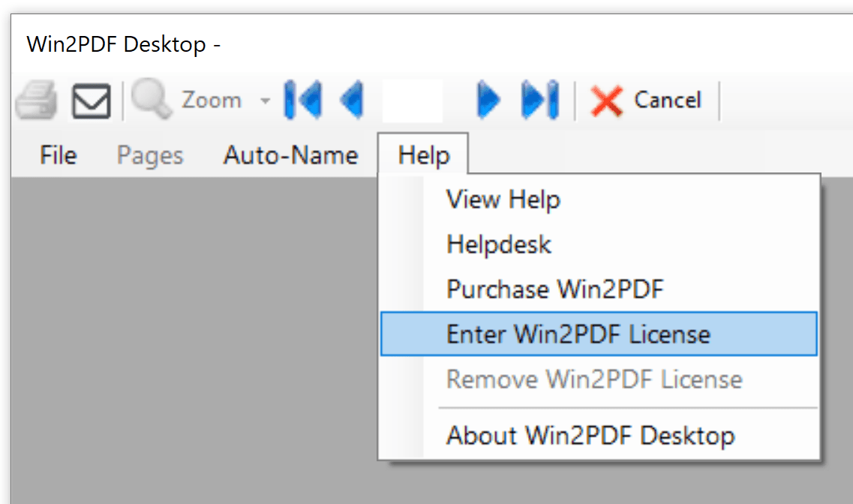
Task: Click the printer icon in toolbar
Action: [x=37, y=100]
